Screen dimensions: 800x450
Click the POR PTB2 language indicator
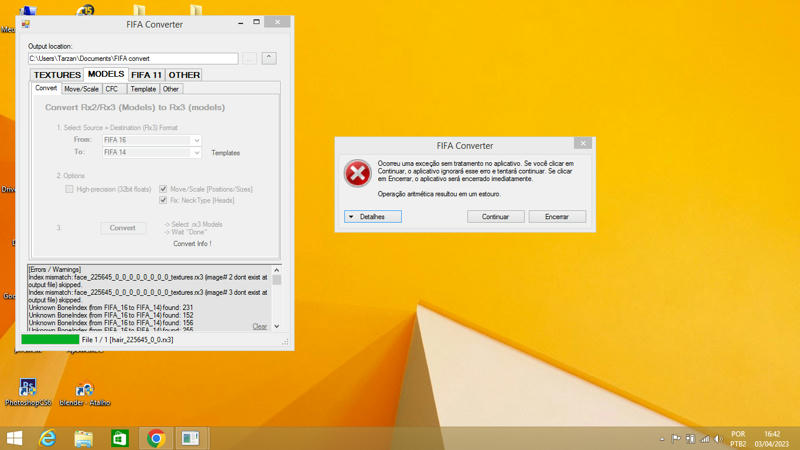click(x=738, y=439)
